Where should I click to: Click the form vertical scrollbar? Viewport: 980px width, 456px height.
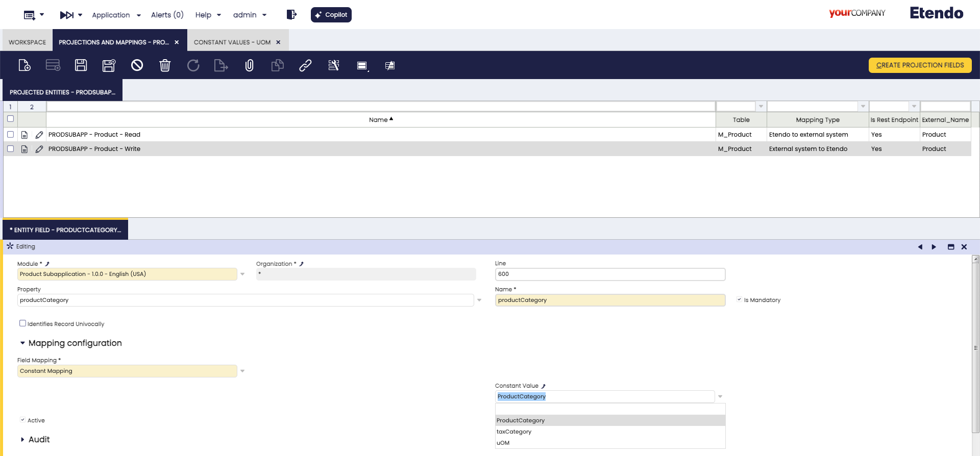click(x=975, y=348)
